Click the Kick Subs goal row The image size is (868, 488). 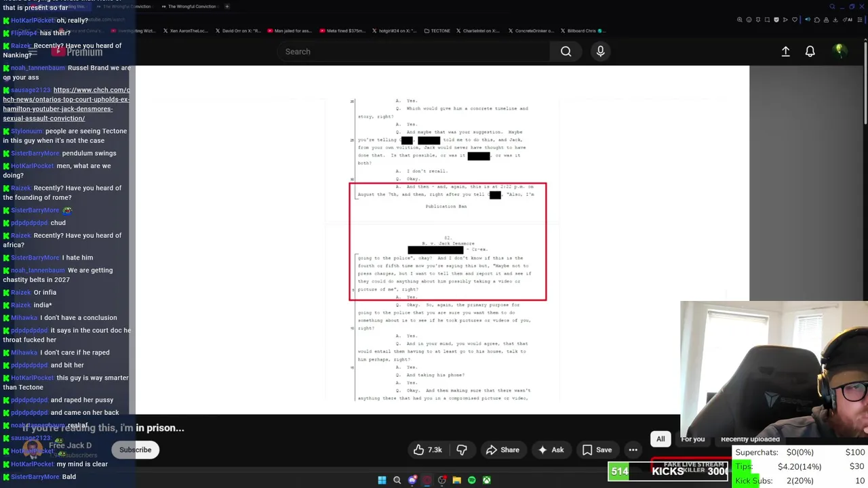800,481
